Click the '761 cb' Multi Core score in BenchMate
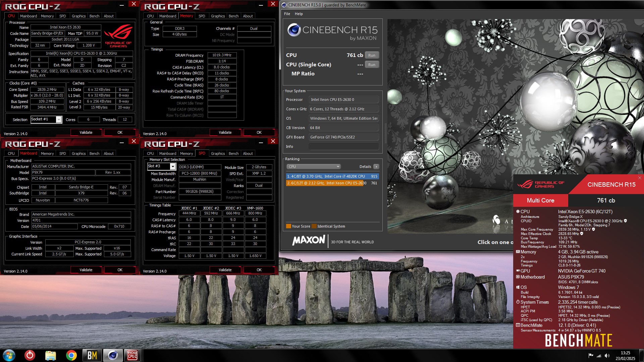Screen dimensions: 644x362 tap(606, 200)
